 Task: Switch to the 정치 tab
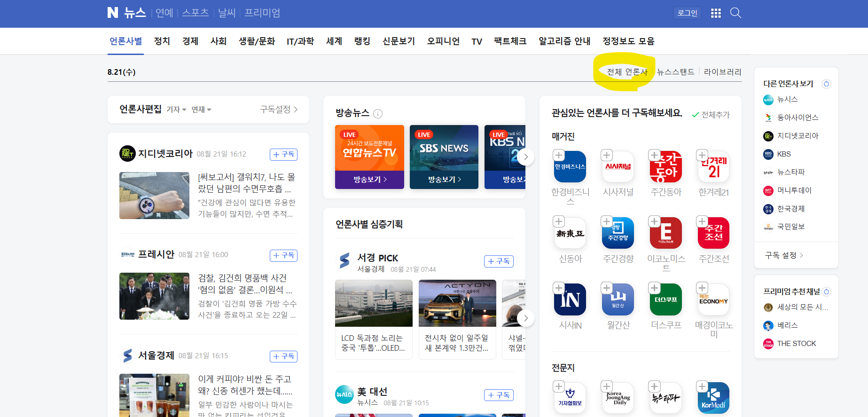(x=162, y=41)
